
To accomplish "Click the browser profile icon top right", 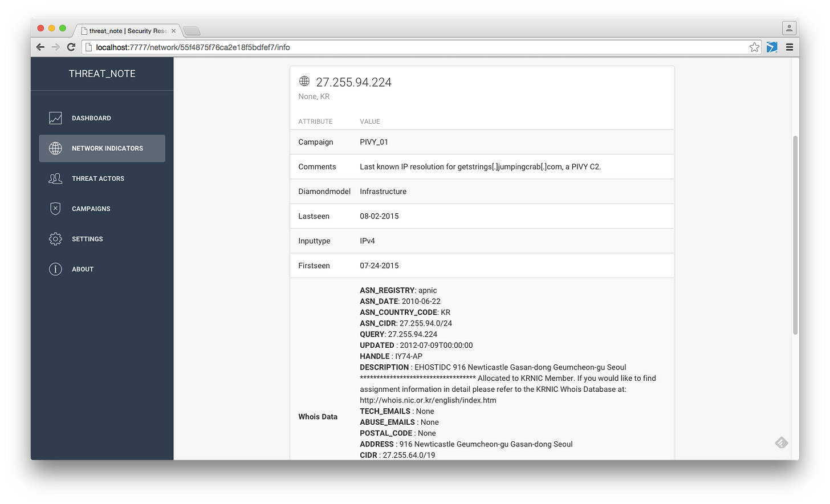I will (x=789, y=27).
